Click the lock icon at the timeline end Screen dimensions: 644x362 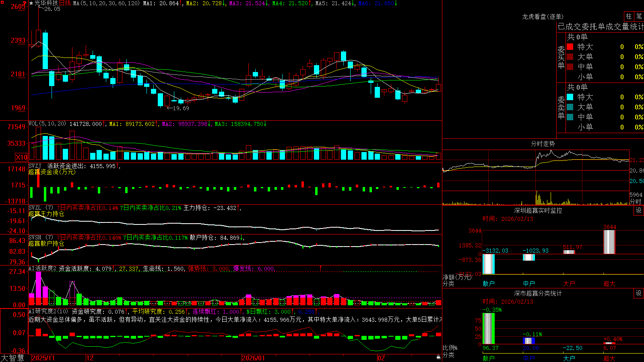point(438,357)
